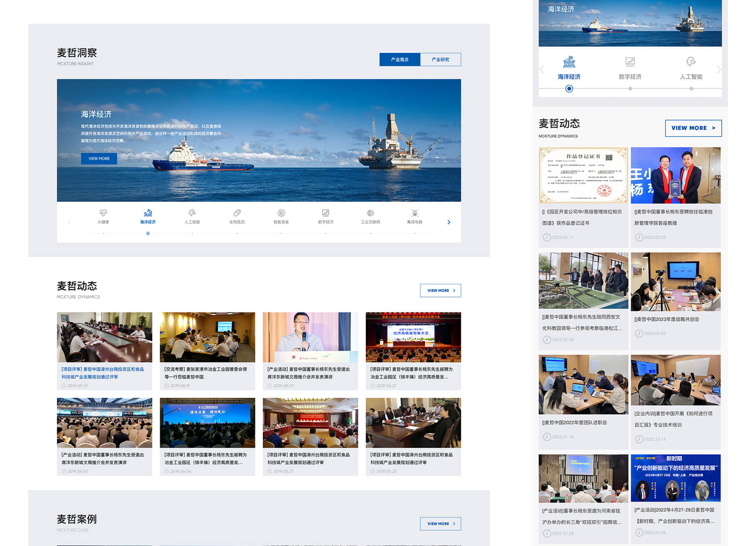Click the clock icon beside date 2023.03.22
The image size is (756, 546).
click(x=639, y=237)
